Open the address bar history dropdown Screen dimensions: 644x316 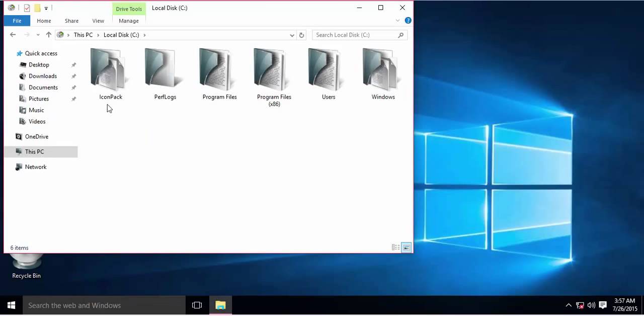[x=292, y=35]
